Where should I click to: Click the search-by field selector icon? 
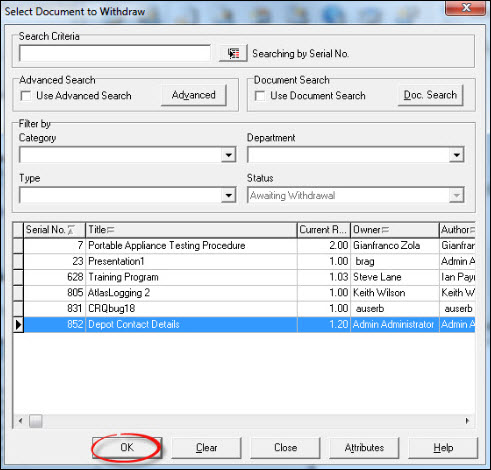click(233, 53)
